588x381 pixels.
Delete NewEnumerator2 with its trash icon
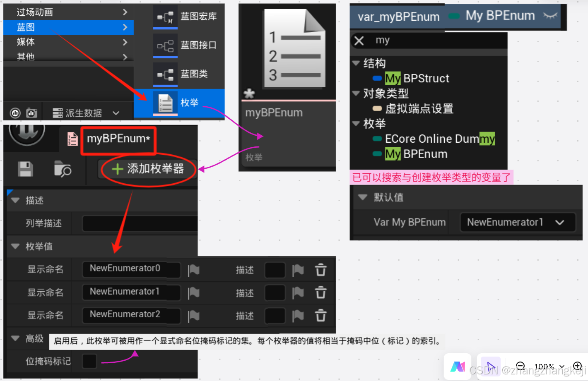pyautogui.click(x=321, y=316)
